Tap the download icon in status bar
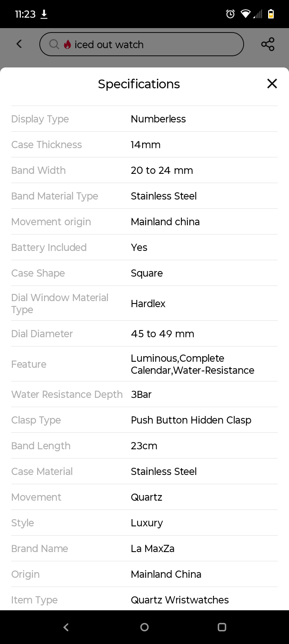The width and height of the screenshot is (289, 644). pos(44,14)
